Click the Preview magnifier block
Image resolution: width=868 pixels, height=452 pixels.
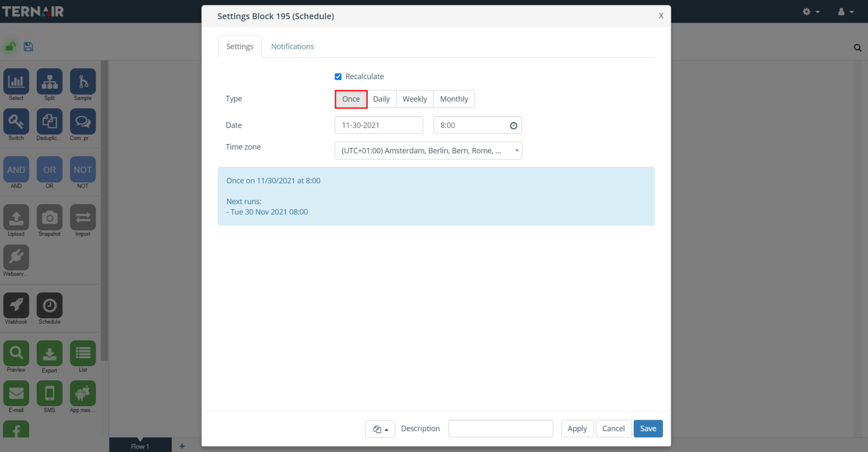(x=16, y=354)
